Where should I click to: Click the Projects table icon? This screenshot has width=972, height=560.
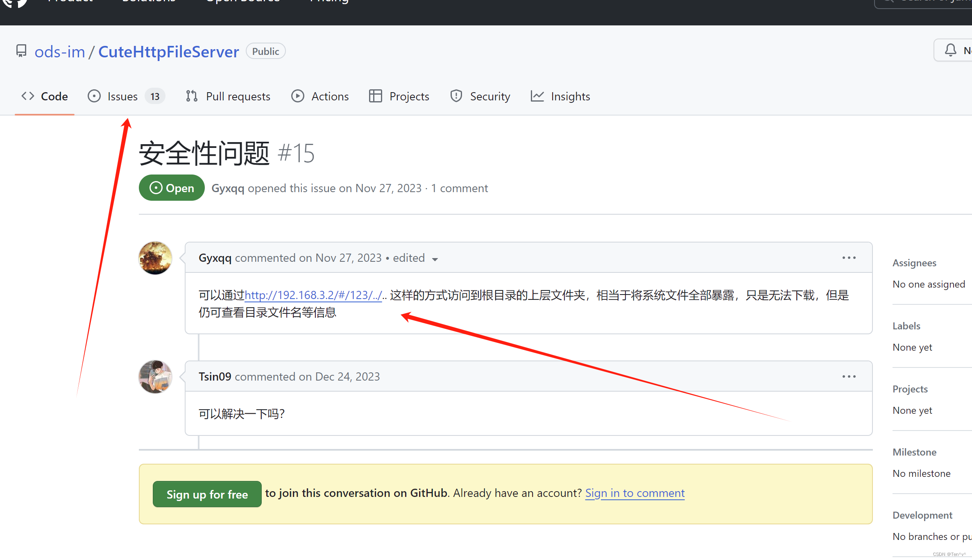(x=375, y=96)
